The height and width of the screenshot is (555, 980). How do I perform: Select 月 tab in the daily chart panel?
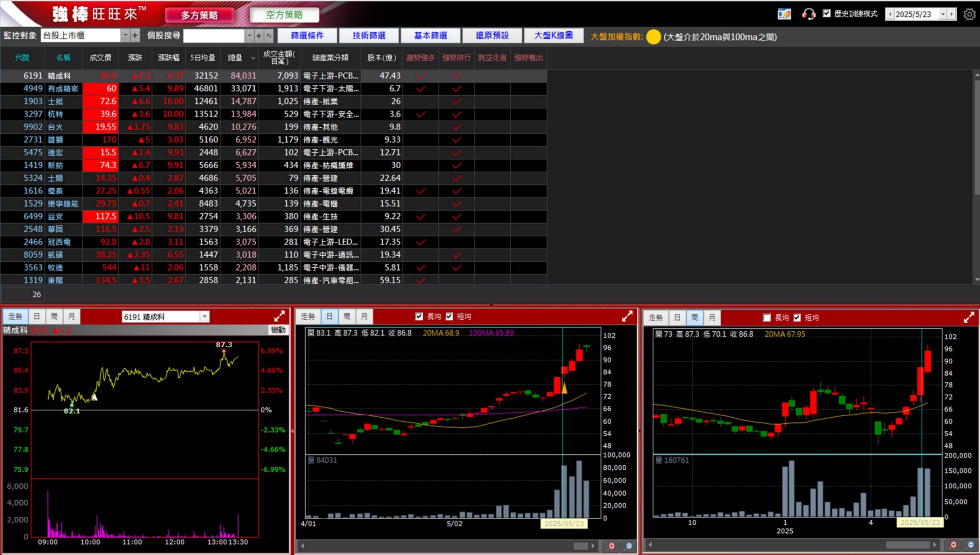(364, 316)
